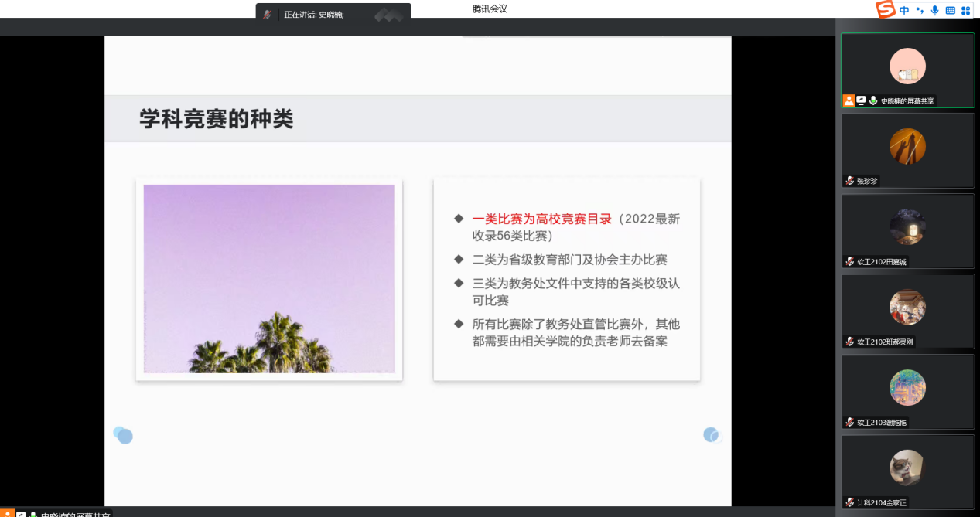Click the host's green microphone icon
The image size is (980, 517).
pyautogui.click(x=873, y=100)
